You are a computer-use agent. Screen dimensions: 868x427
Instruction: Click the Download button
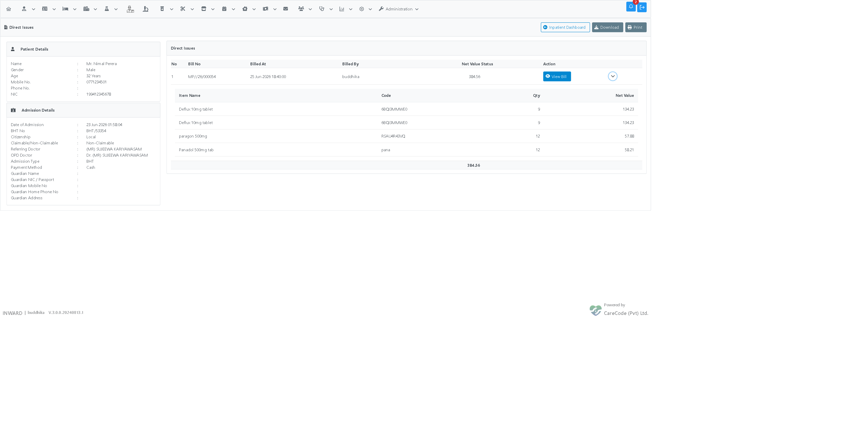[x=607, y=27]
